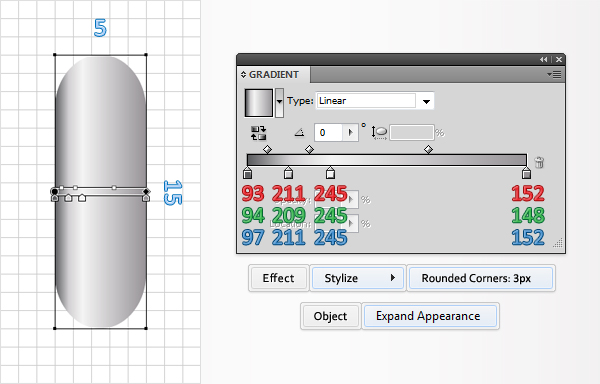The image size is (600, 384).
Task: Collapse the panel with double-arrow icon
Action: 543,59
